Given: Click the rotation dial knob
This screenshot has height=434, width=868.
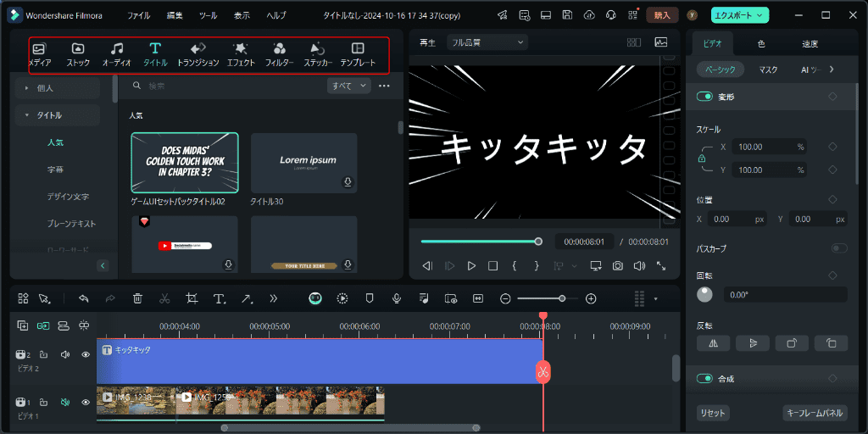Looking at the screenshot, I should [x=704, y=294].
